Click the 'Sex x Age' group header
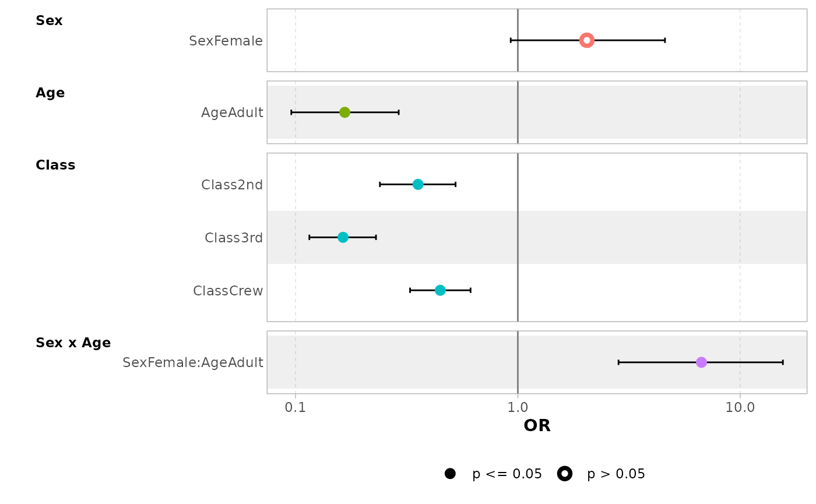This screenshot has width=816, height=504. click(x=73, y=343)
